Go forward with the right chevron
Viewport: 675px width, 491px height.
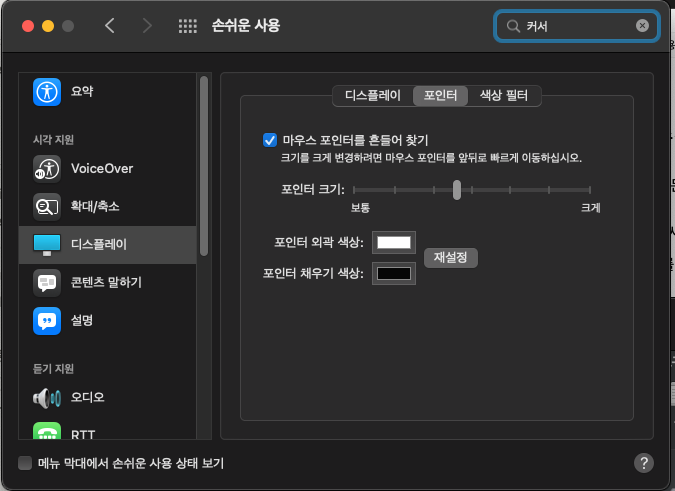click(147, 26)
